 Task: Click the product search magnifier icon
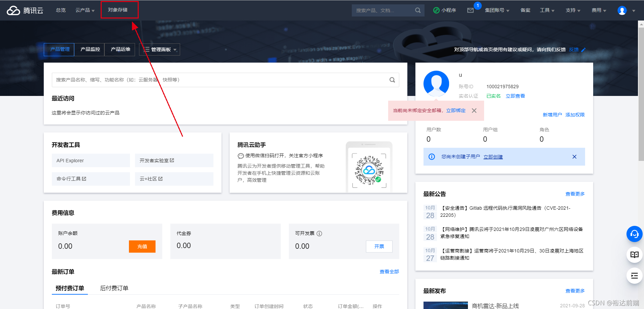pyautogui.click(x=392, y=80)
